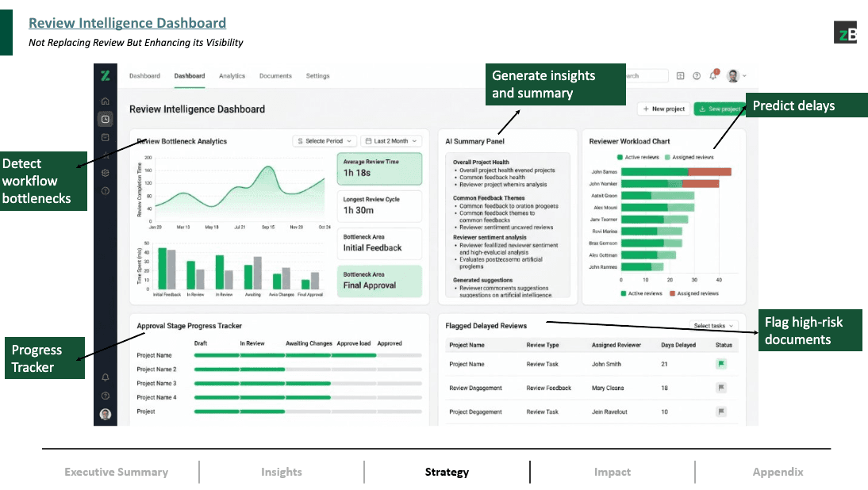Click Project Name 3 progress bar
Screen dimensions: 868x490
308,383
